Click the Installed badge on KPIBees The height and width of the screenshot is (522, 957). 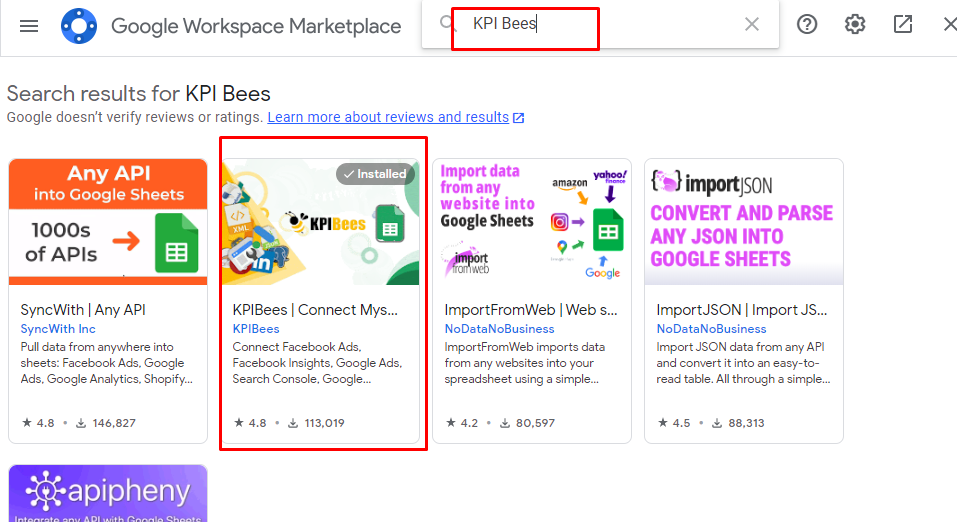pyautogui.click(x=375, y=174)
